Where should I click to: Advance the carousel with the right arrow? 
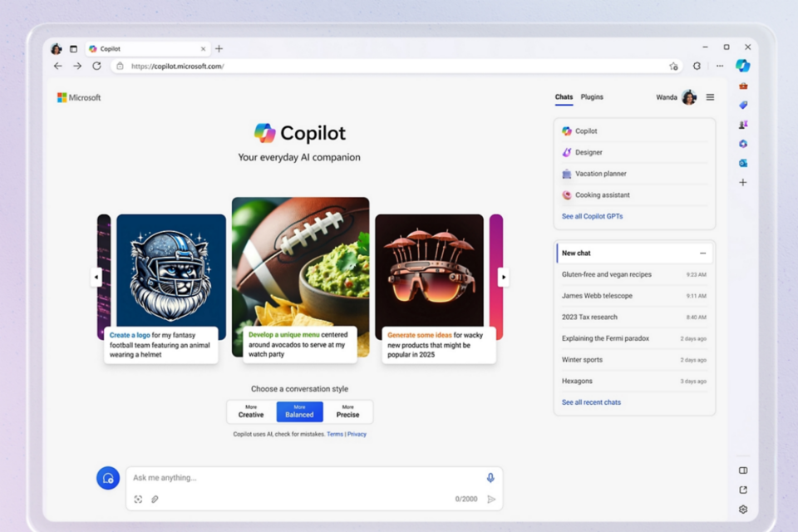pyautogui.click(x=503, y=277)
